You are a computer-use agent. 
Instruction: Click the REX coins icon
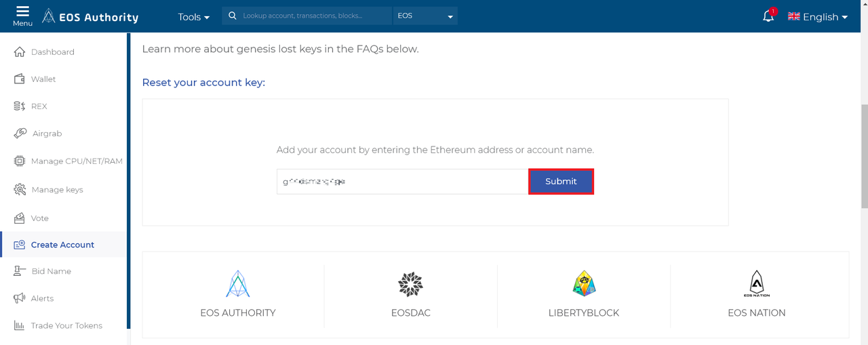coord(20,106)
